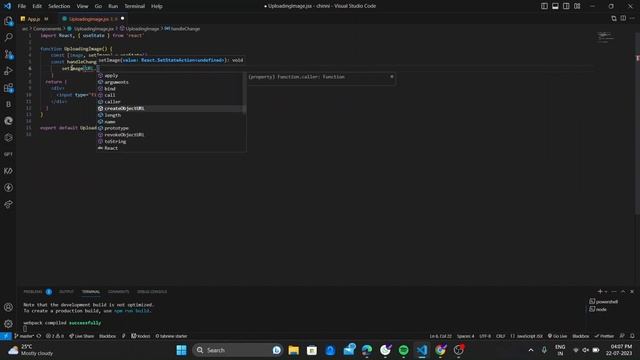The width and height of the screenshot is (640, 360).
Task: Open the Run and Debug view
Action: (8, 71)
